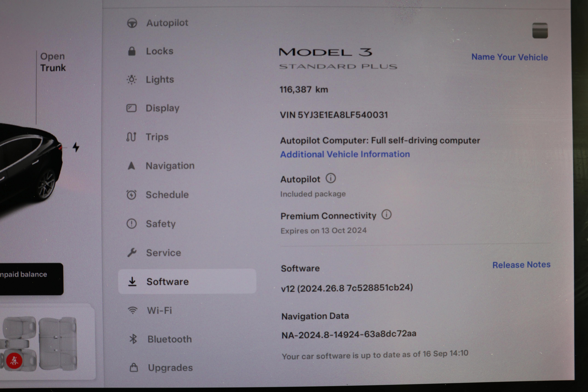
Task: Tap the Display screen icon
Action: (131, 108)
